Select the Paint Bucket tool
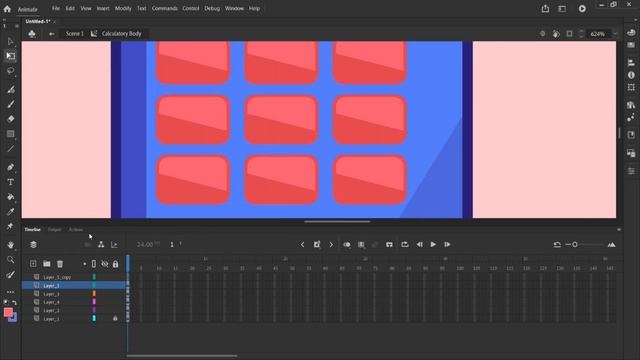Screen dimensions: 640x360 pyautogui.click(x=11, y=197)
